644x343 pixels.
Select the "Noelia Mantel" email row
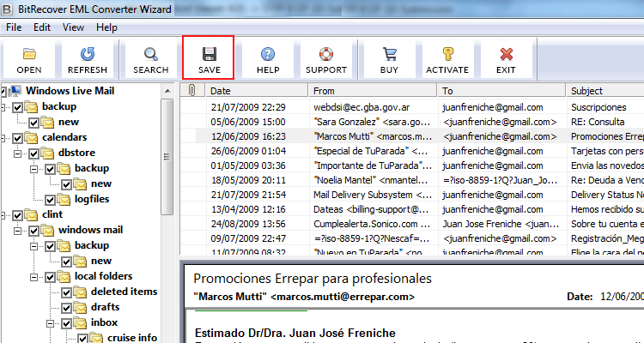412,180
